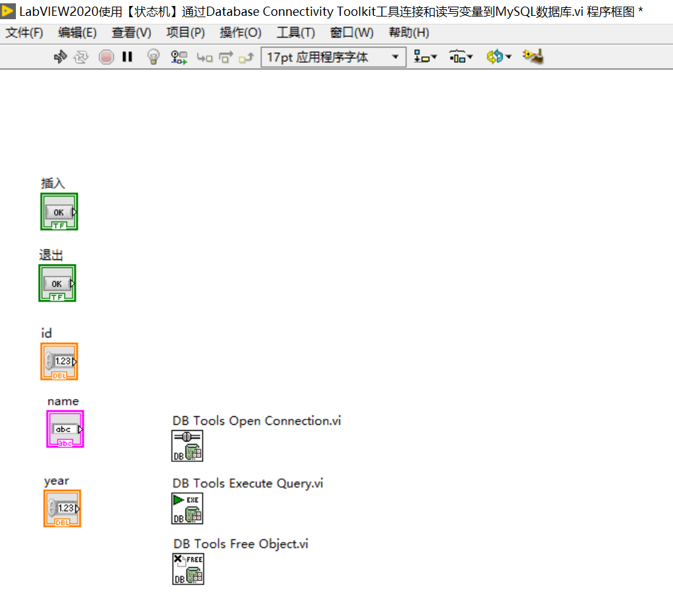Toggle Retain Wire Values icon
The image size is (673, 616).
(178, 57)
